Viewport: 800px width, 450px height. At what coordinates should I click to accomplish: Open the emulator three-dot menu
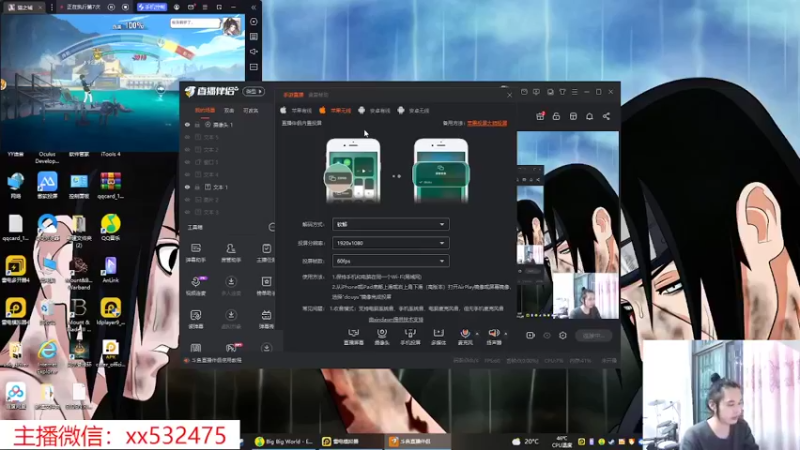pyautogui.click(x=52, y=7)
